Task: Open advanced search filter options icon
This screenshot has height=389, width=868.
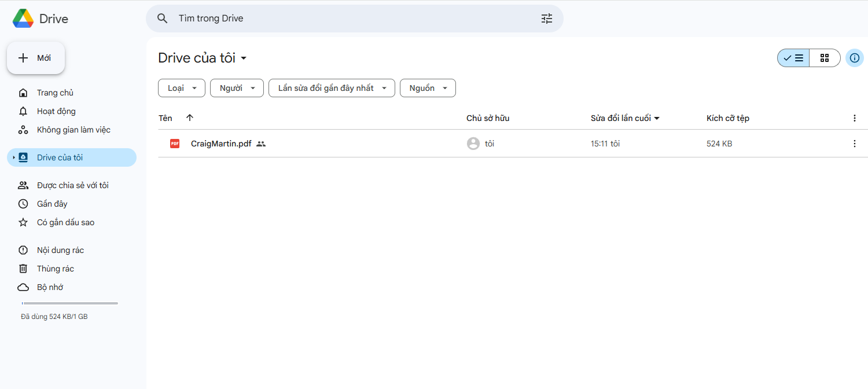Action: (x=547, y=19)
